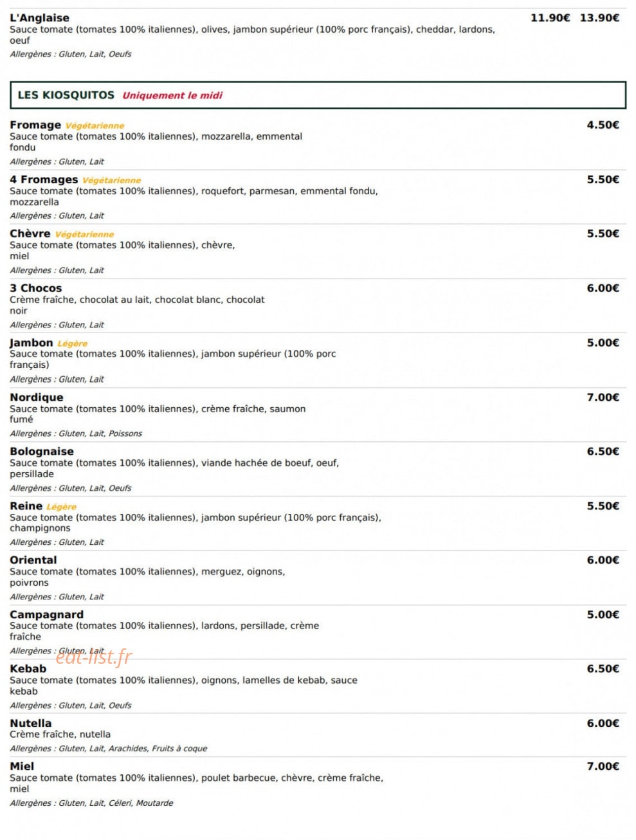Click the Nordique item name

coord(37,397)
